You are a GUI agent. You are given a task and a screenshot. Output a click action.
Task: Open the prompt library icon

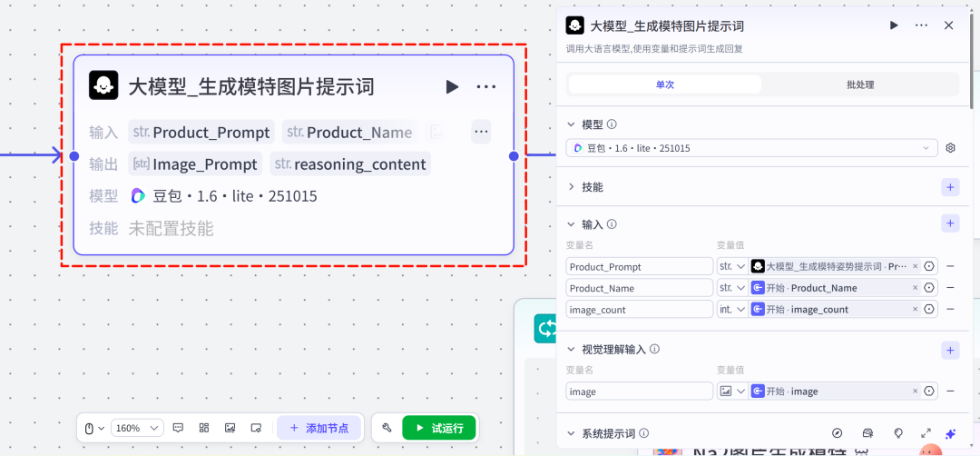click(x=867, y=433)
